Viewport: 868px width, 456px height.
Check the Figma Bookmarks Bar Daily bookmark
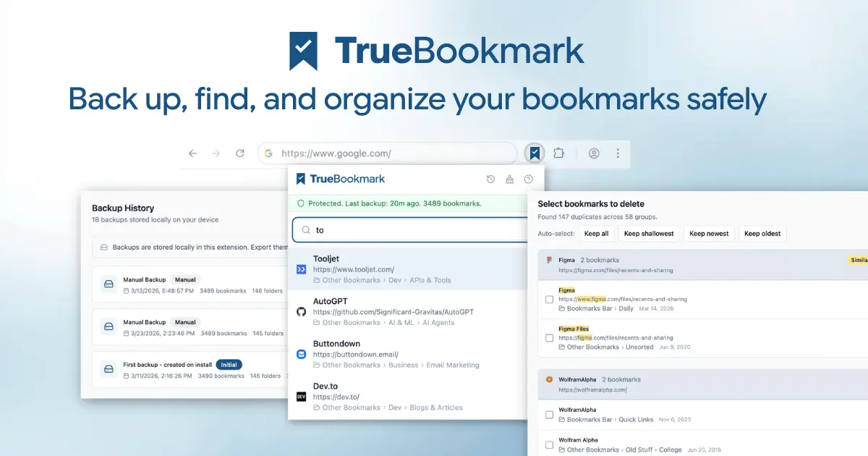[x=550, y=299]
